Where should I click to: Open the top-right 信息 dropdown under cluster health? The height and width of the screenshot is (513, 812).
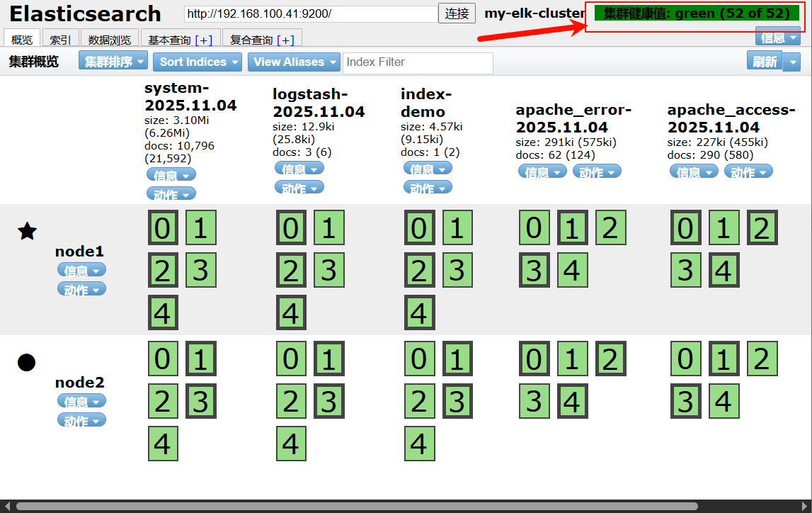click(x=778, y=38)
